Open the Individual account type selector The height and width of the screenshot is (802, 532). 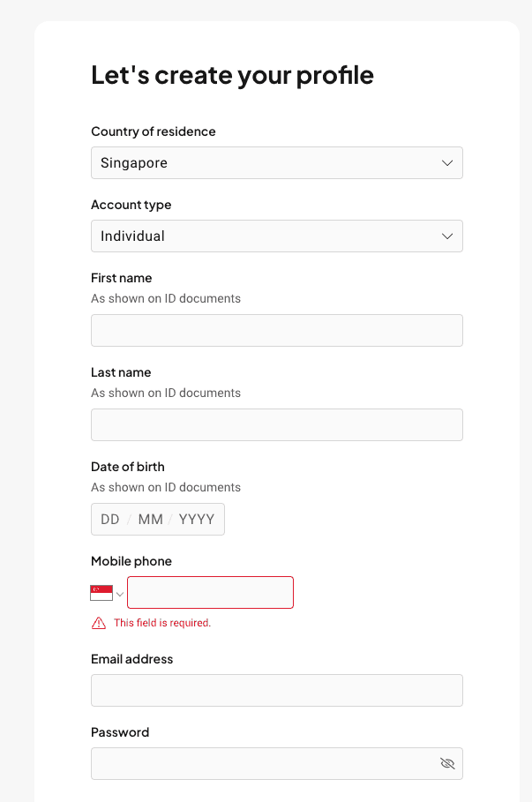tap(277, 236)
